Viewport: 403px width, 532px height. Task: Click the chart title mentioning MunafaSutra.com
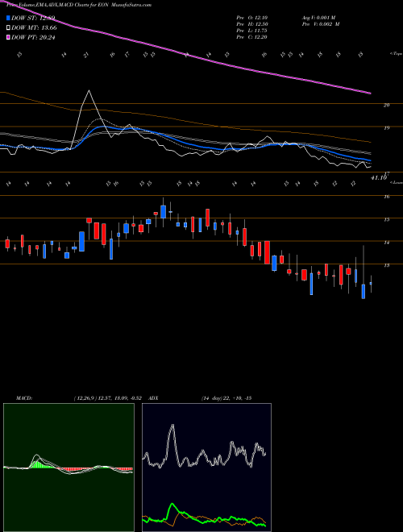[x=79, y=5]
